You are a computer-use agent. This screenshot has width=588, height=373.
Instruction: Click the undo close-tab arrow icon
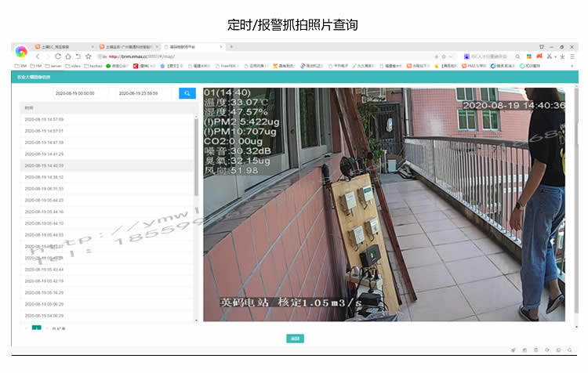tap(78, 56)
